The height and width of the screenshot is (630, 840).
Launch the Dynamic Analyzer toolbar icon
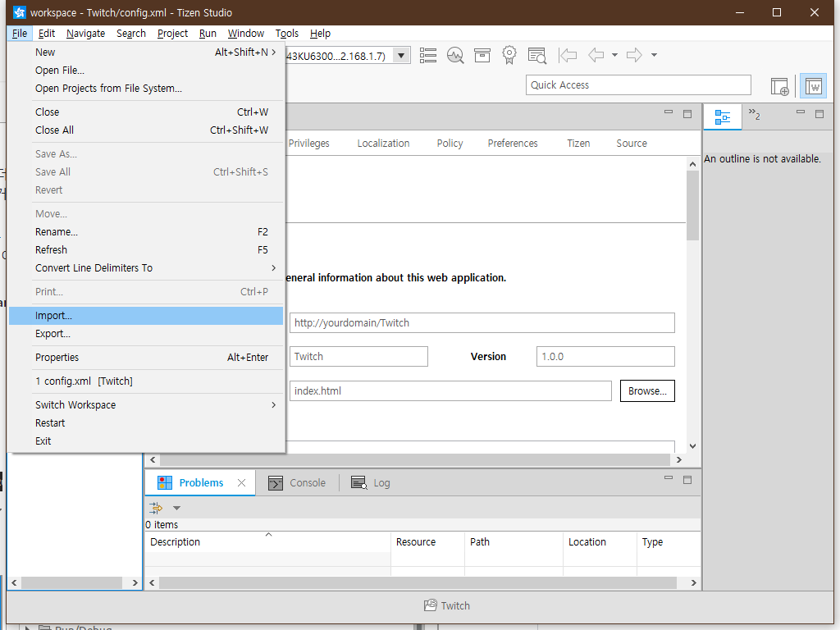[x=454, y=55]
